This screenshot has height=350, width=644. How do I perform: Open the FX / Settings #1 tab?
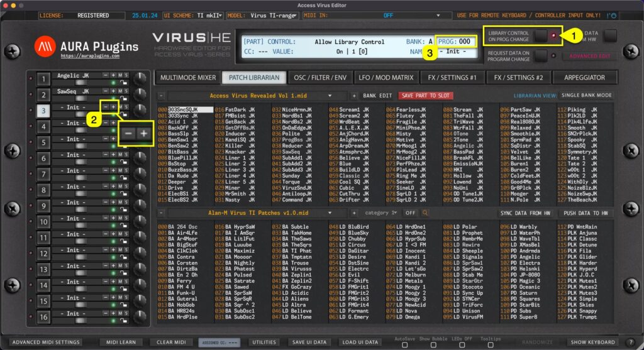click(452, 77)
